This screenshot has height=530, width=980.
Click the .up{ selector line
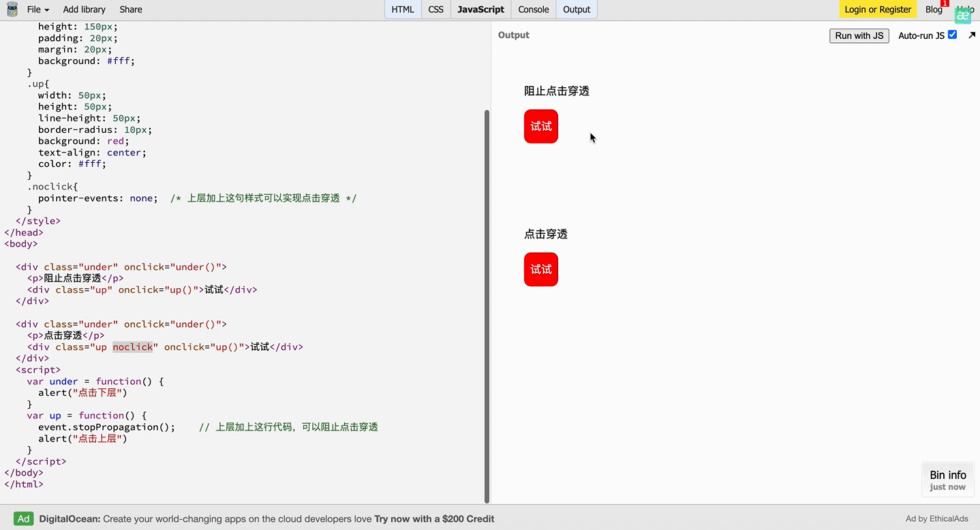38,84
